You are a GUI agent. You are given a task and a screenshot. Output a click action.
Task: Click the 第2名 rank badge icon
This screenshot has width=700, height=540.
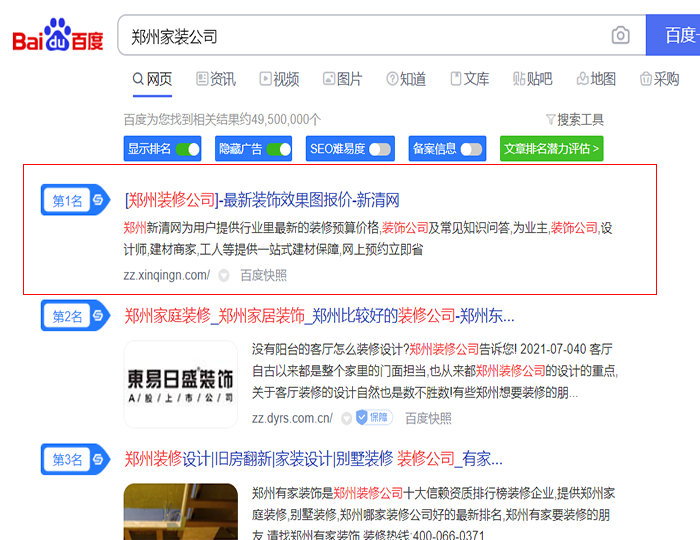(75, 316)
